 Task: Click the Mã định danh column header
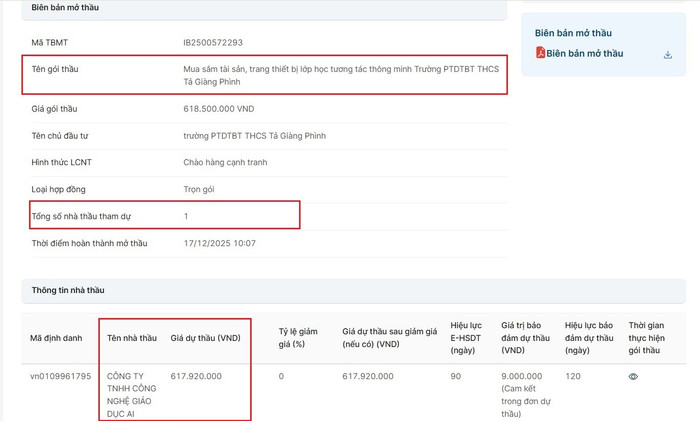[x=55, y=338]
